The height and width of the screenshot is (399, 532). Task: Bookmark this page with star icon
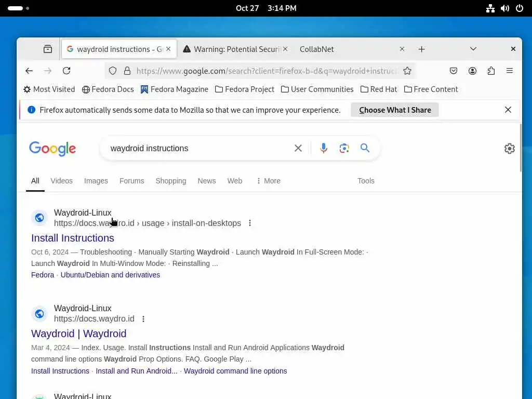pyautogui.click(x=407, y=71)
